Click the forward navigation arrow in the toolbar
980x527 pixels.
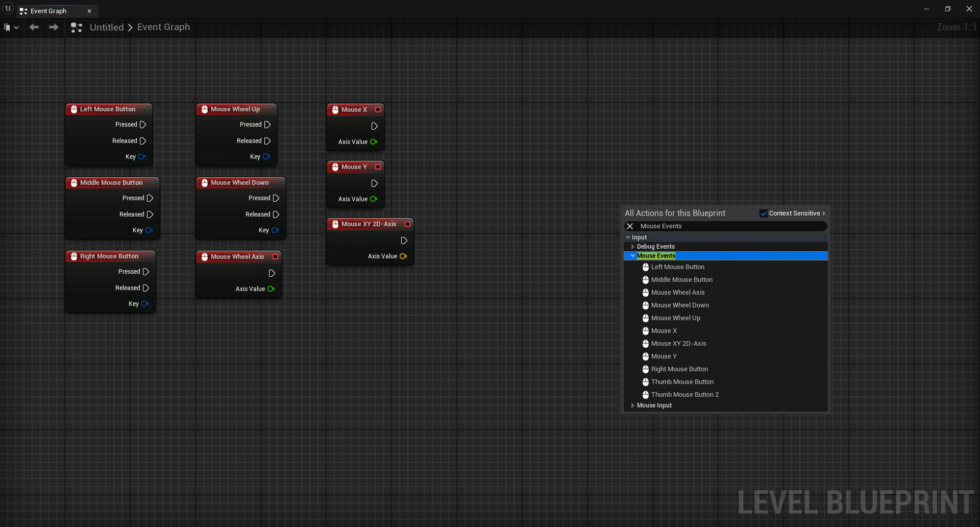pyautogui.click(x=54, y=27)
